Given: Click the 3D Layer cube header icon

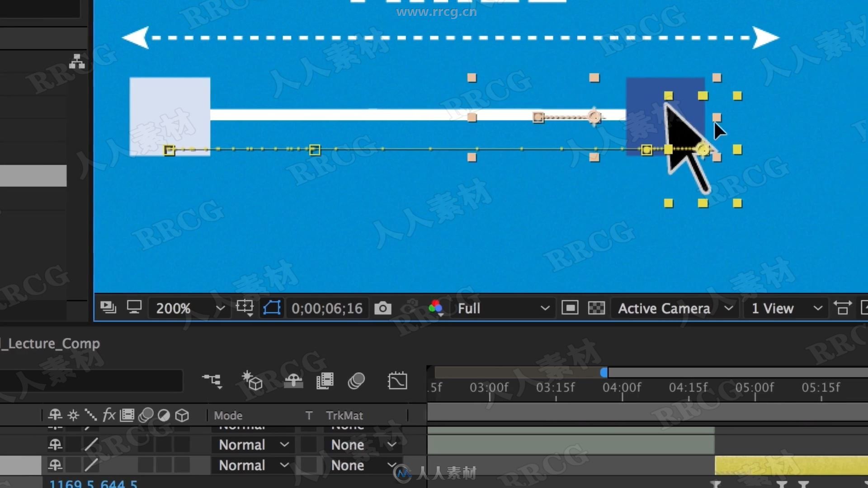Looking at the screenshot, I should (182, 415).
